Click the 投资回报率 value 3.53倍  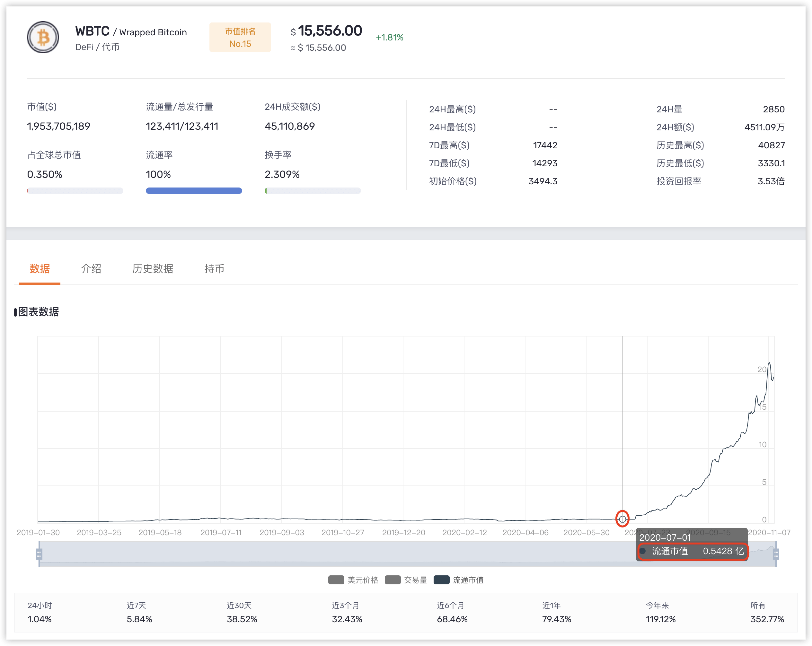pos(771,181)
